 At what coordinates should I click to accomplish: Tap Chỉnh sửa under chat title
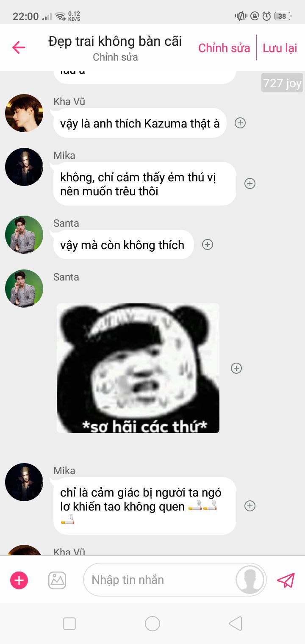115,57
